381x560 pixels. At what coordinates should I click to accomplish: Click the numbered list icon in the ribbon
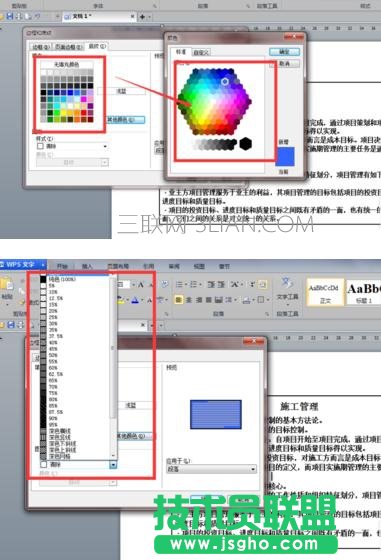195,285
